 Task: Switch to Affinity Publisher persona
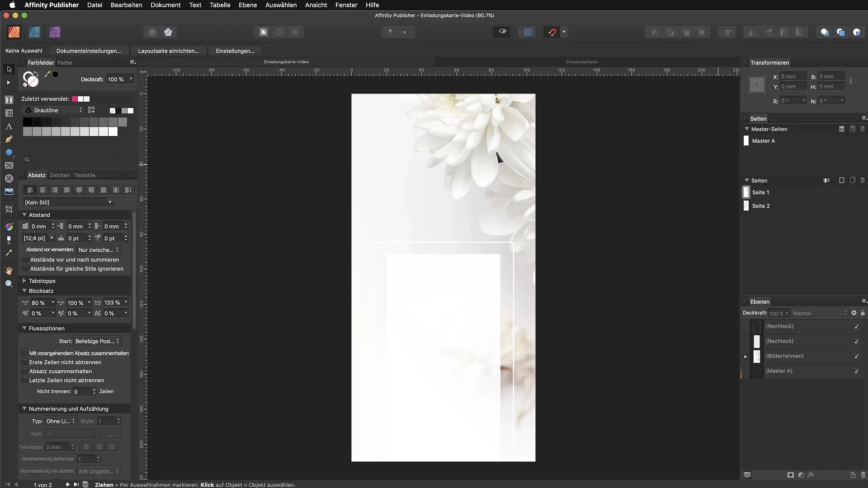14,32
